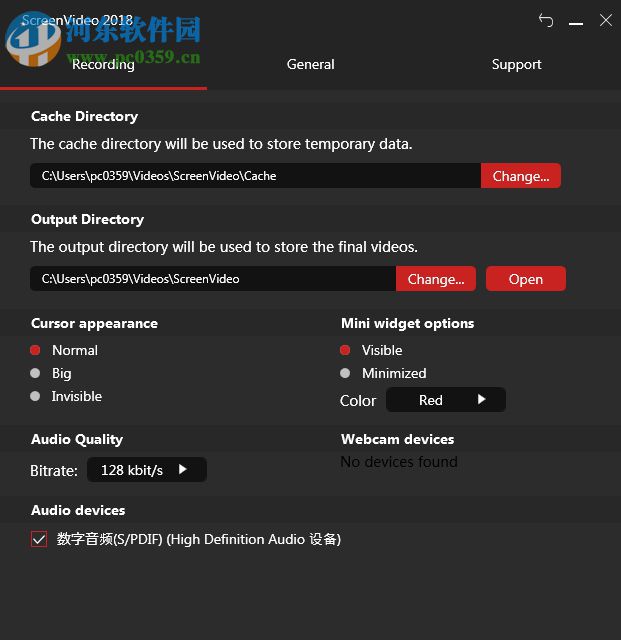Viewport: 621px width, 640px height.
Task: Toggle the S/PDIF High Definition Audio device checkbox
Action: [x=39, y=539]
